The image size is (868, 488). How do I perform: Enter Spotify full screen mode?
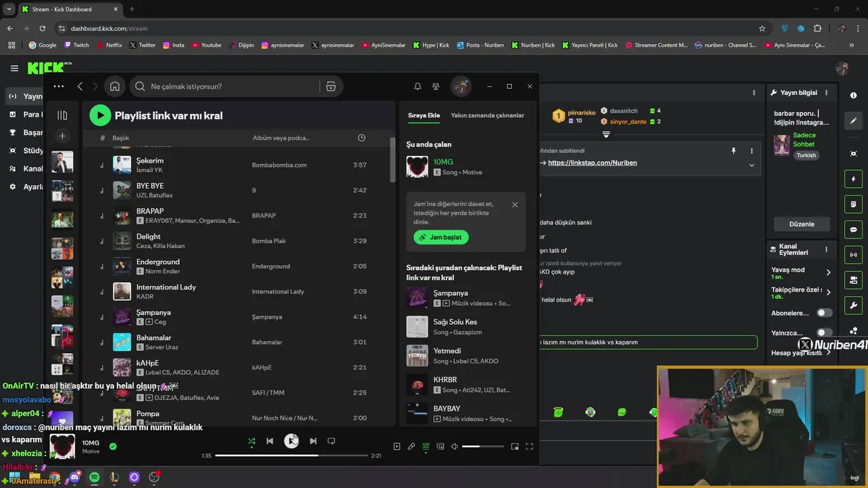coord(530,447)
